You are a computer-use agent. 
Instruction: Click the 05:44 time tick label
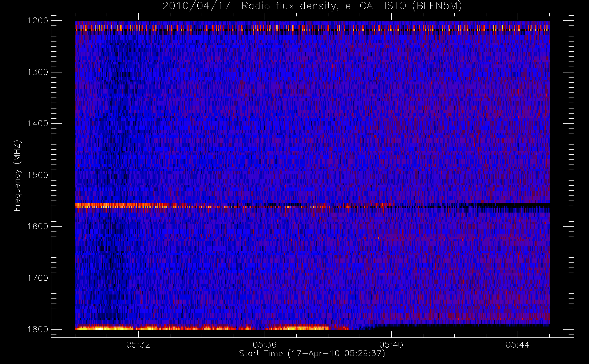517,345
